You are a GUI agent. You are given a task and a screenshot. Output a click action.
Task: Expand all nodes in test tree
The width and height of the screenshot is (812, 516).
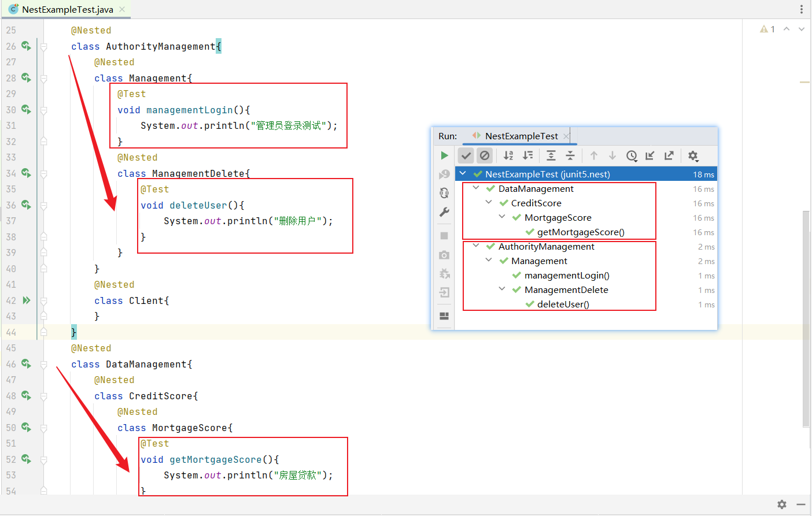pyautogui.click(x=551, y=155)
